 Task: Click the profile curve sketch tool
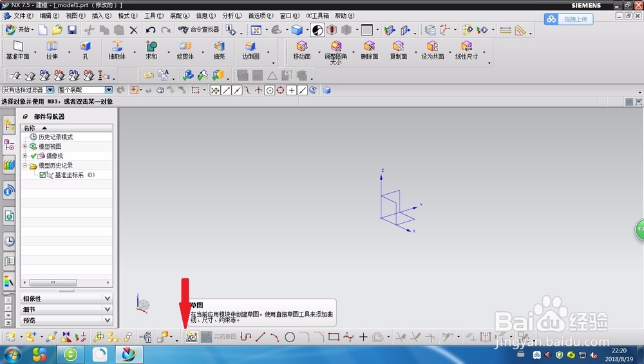245,338
